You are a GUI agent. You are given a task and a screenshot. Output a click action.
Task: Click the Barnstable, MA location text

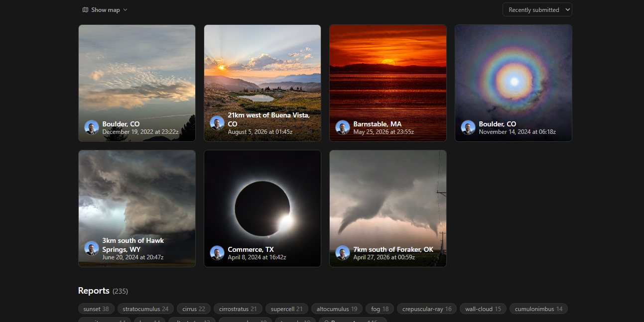(377, 124)
